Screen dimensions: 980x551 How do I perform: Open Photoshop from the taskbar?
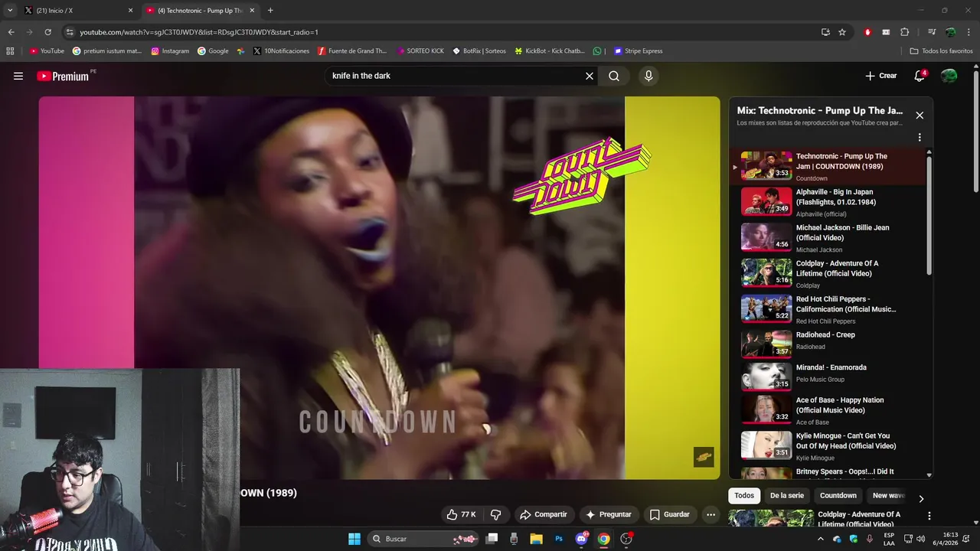(x=559, y=539)
